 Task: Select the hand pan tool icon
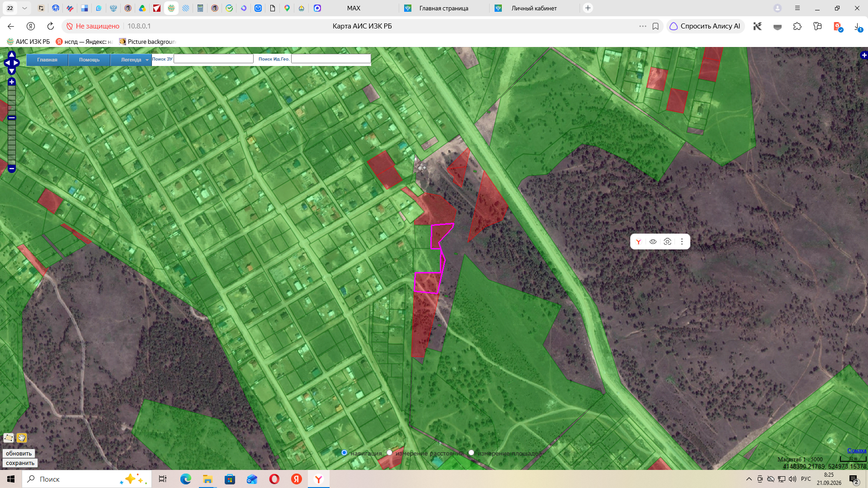pyautogui.click(x=22, y=438)
